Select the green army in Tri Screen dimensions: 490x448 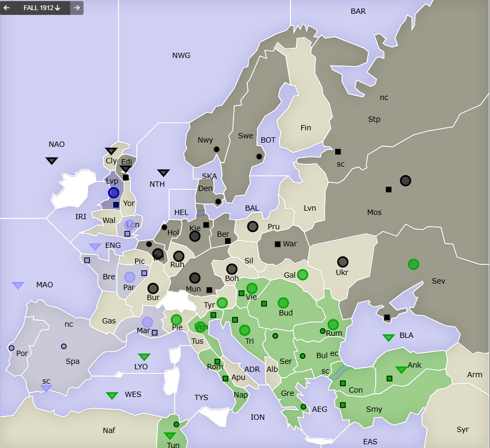click(x=245, y=330)
